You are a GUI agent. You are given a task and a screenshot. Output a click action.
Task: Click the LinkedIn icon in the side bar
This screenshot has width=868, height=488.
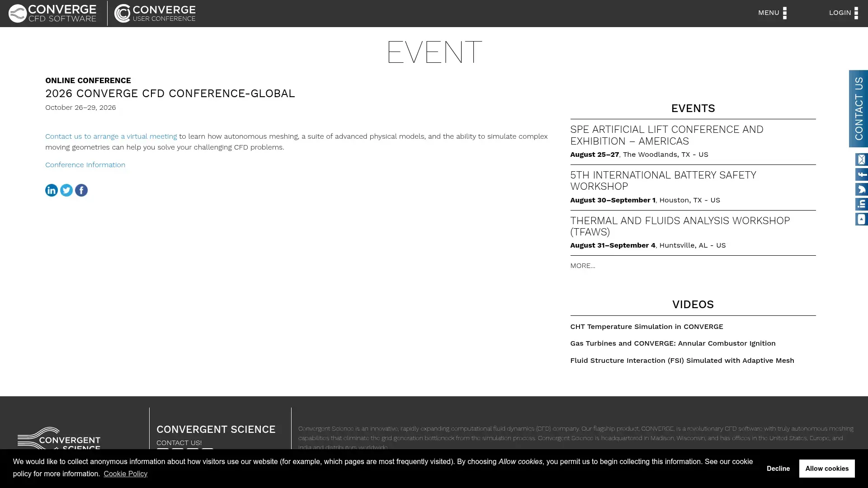[861, 204]
